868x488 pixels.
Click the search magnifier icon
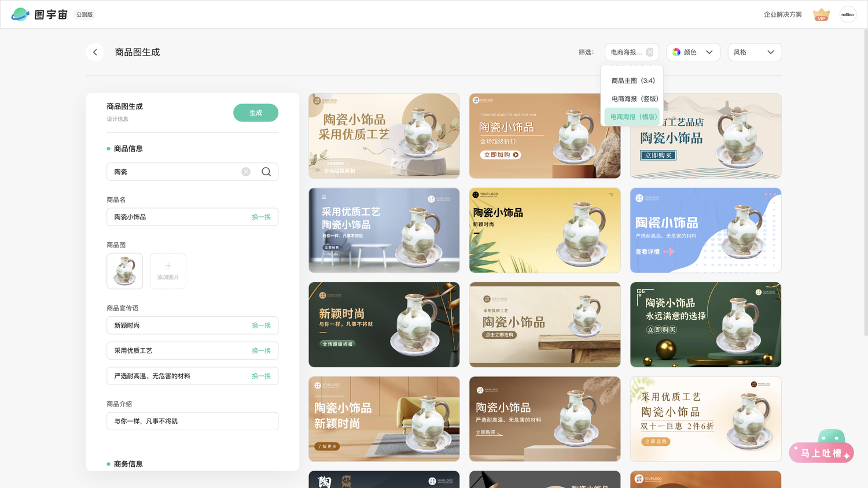[x=266, y=172]
